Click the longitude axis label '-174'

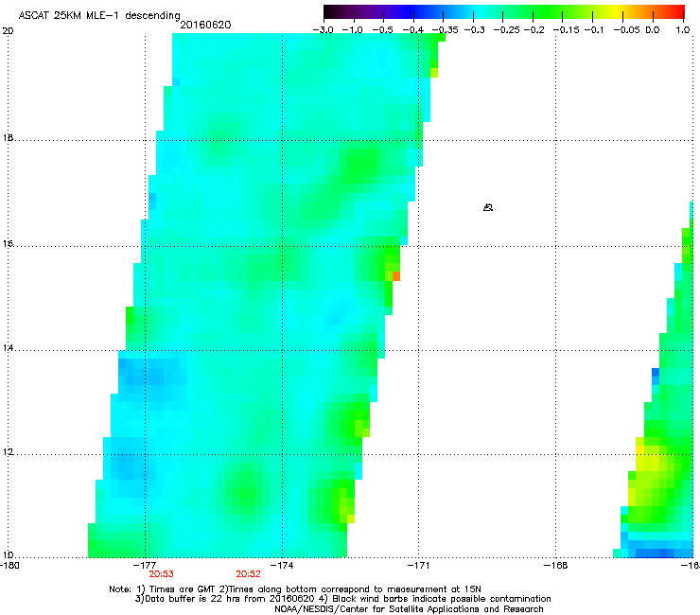click(x=283, y=566)
